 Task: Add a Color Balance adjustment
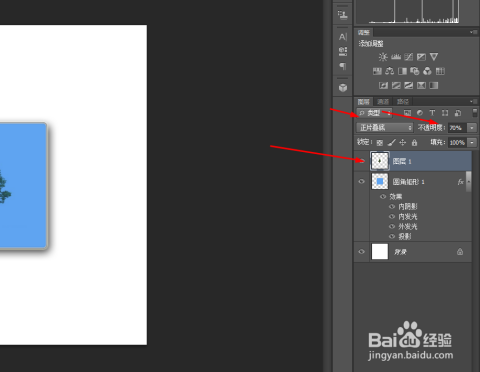(390, 71)
